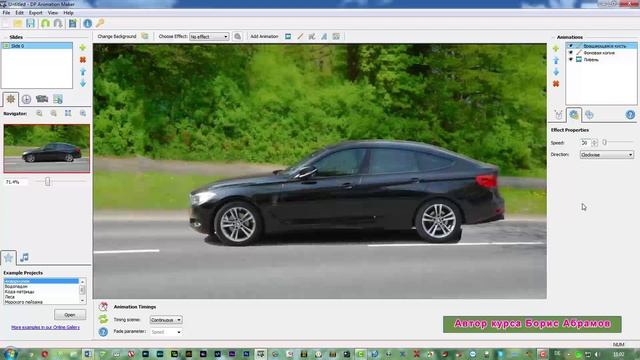Click the Speed value input field

coord(585,143)
